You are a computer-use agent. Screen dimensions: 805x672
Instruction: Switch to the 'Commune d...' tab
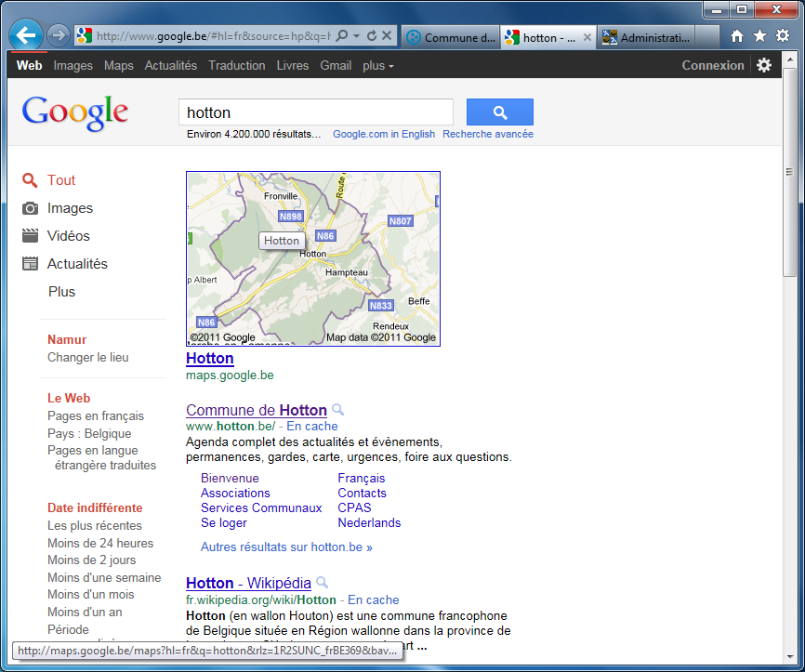(450, 37)
